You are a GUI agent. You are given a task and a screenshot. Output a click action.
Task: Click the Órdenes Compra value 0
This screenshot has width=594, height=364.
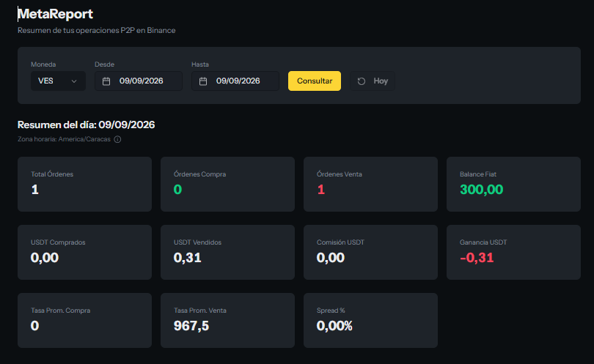(177, 190)
